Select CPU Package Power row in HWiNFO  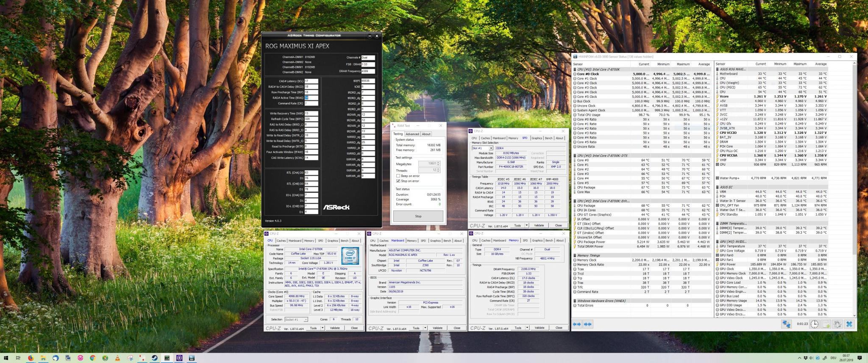(x=642, y=242)
